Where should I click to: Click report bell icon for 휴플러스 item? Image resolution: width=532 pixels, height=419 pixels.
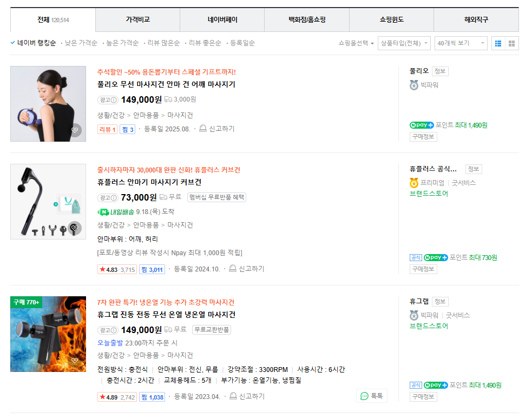tap(232, 269)
